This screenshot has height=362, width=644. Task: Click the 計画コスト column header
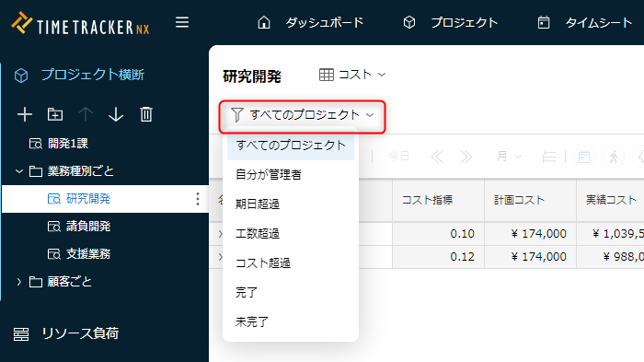530,200
